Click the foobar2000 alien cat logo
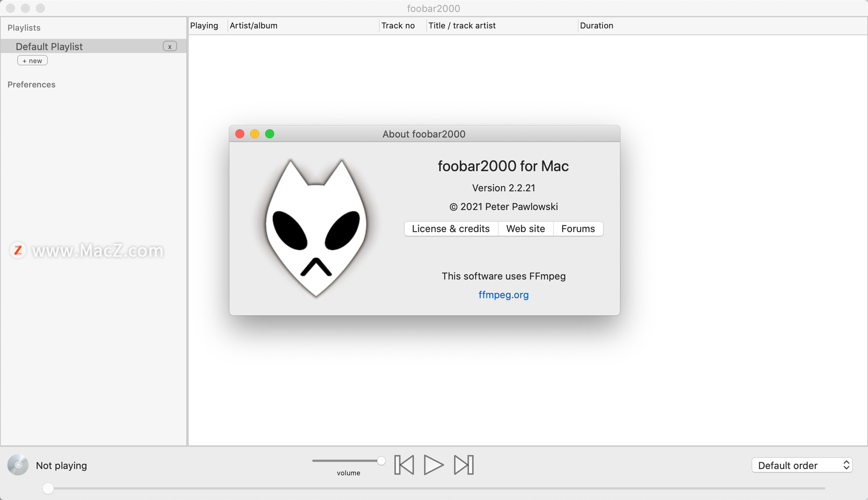 pyautogui.click(x=316, y=228)
